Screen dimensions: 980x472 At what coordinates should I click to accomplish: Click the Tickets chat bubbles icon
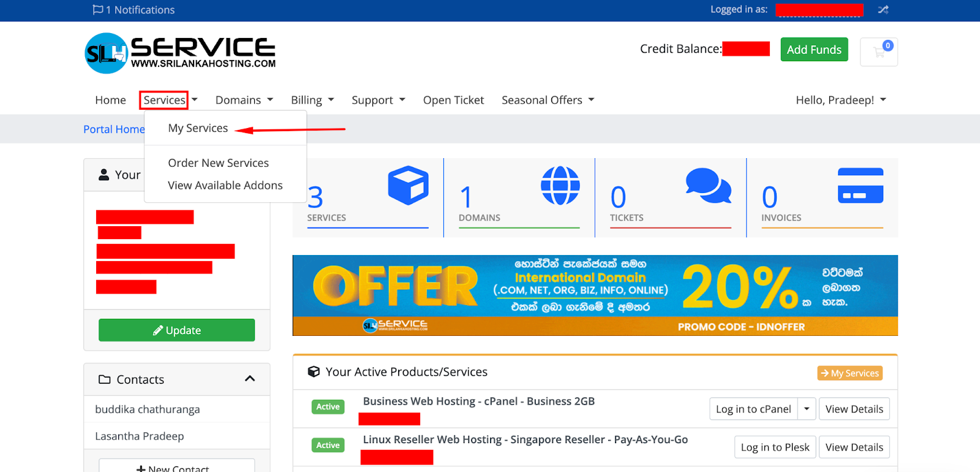tap(708, 185)
